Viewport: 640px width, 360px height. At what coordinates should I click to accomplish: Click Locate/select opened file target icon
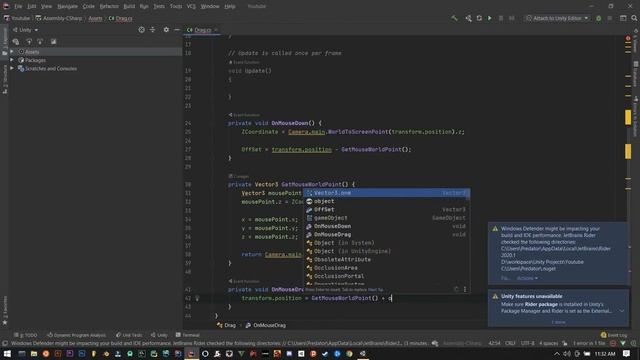[x=141, y=30]
